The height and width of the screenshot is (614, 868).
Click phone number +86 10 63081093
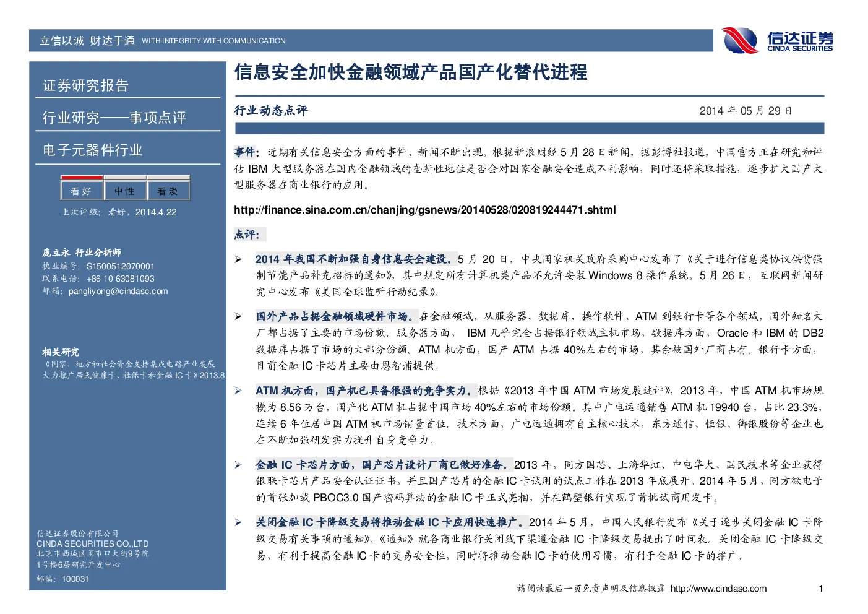121,279
